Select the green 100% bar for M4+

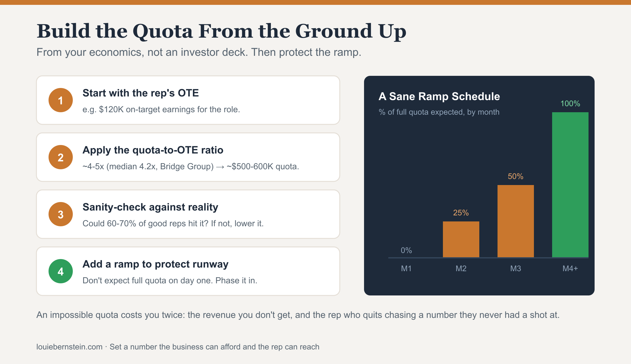[570, 185]
